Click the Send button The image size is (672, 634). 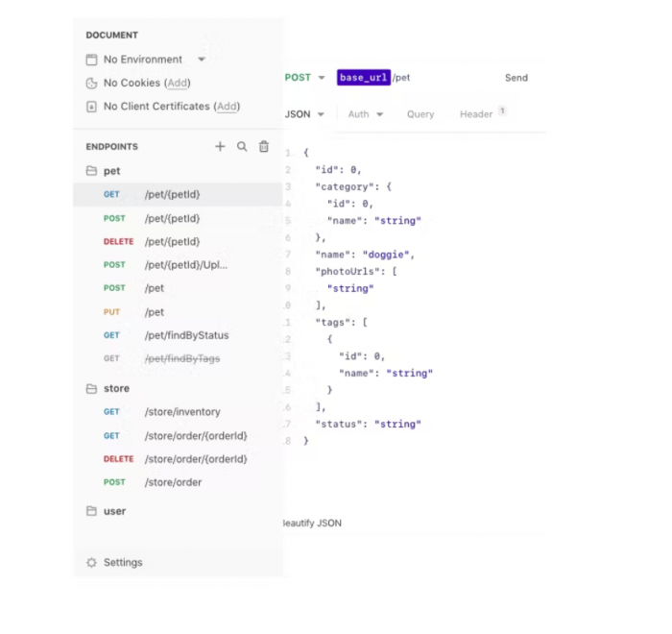(516, 78)
